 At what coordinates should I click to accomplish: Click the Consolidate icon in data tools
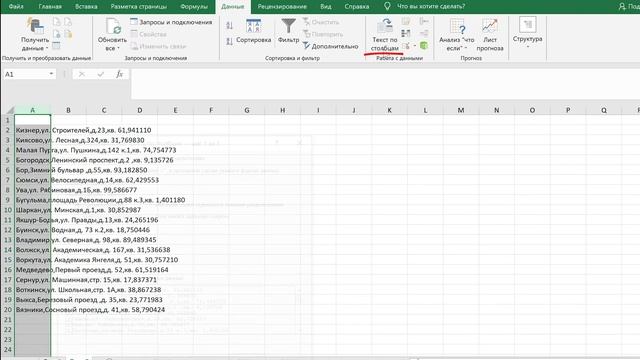pyautogui.click(x=424, y=21)
